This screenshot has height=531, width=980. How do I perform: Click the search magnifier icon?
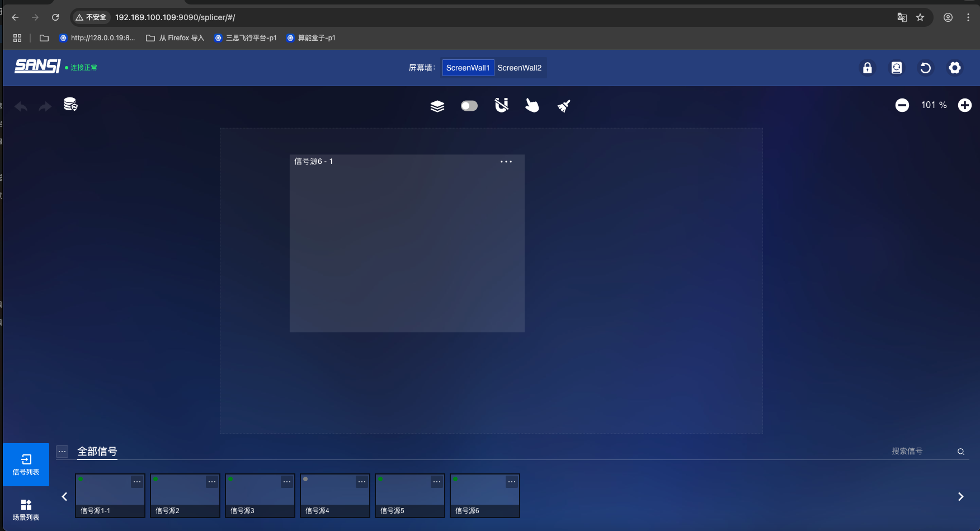tap(961, 452)
